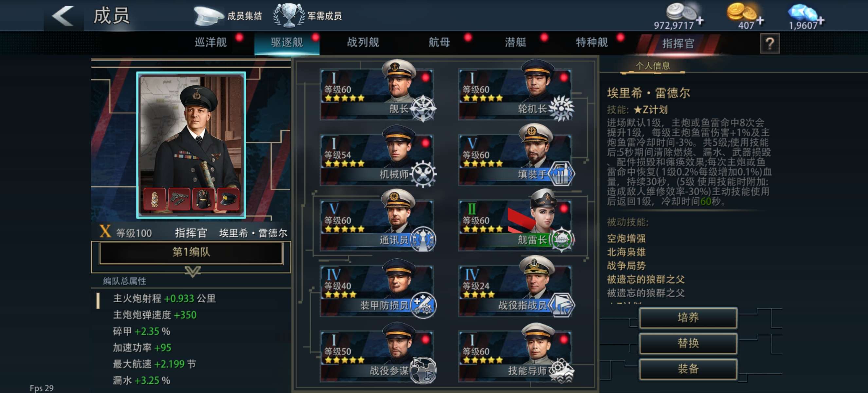Switch to the 巡洋舰 tab
Screen dimensions: 868x393
[210, 43]
